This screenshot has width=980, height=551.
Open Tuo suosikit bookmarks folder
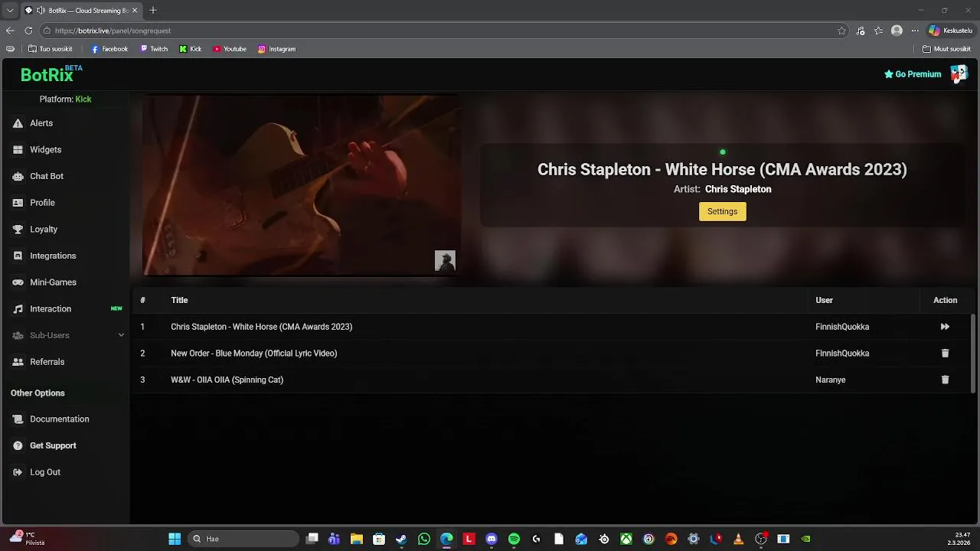point(51,49)
